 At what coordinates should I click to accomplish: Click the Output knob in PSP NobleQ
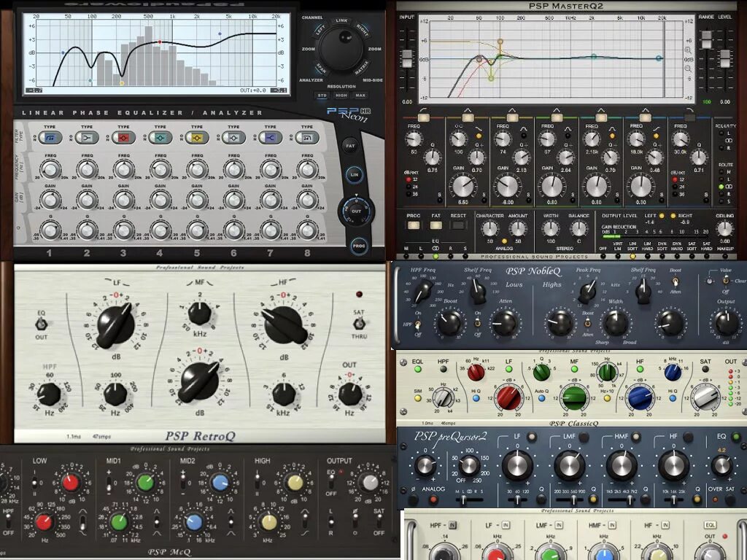727,322
